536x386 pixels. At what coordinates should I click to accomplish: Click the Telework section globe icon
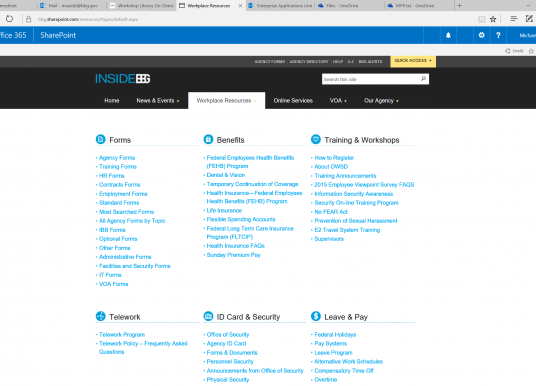coord(100,316)
